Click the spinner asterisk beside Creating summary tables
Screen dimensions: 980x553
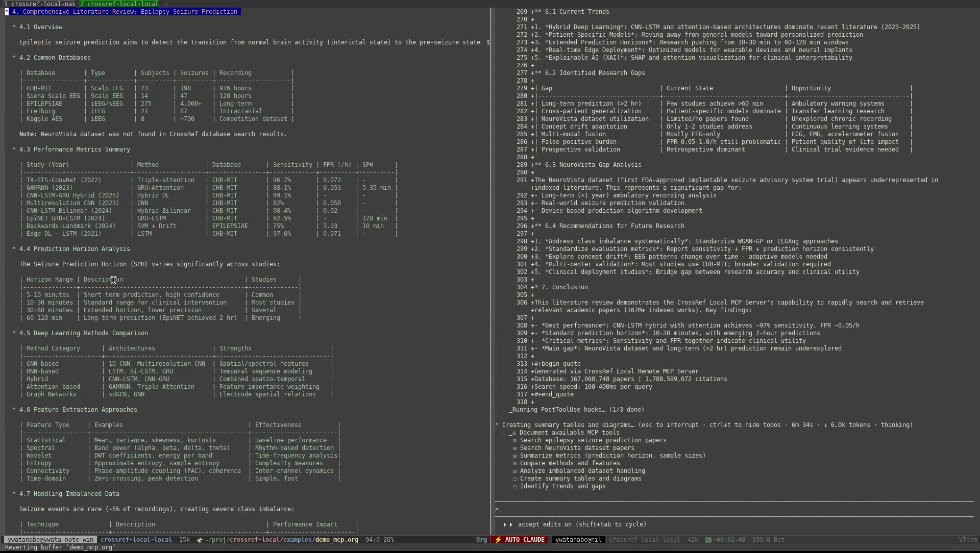497,425
